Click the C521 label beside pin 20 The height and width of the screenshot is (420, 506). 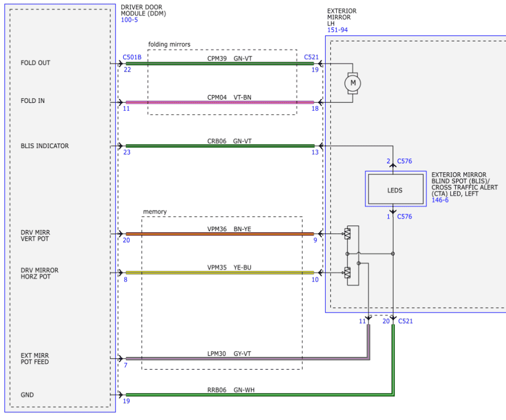405,321
